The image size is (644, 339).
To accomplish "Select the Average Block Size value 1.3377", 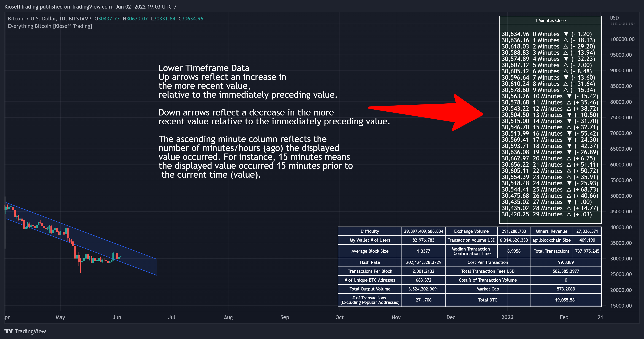I will point(423,251).
